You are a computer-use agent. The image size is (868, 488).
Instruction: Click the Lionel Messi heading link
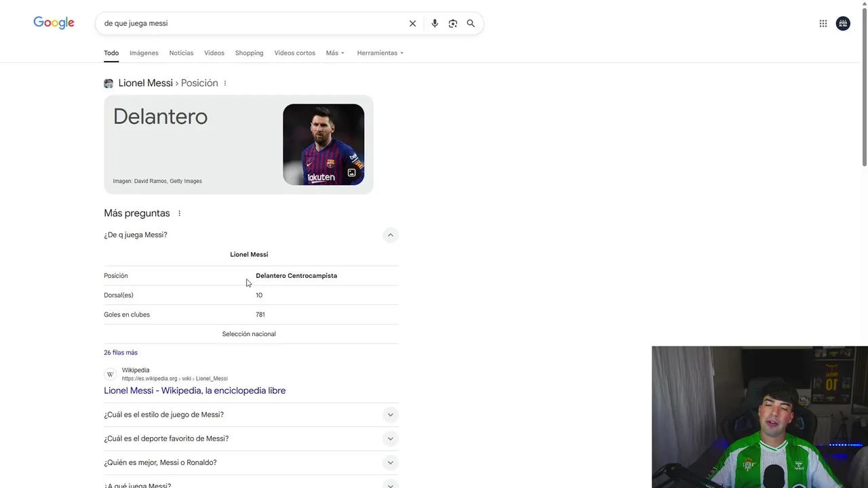[x=146, y=83]
